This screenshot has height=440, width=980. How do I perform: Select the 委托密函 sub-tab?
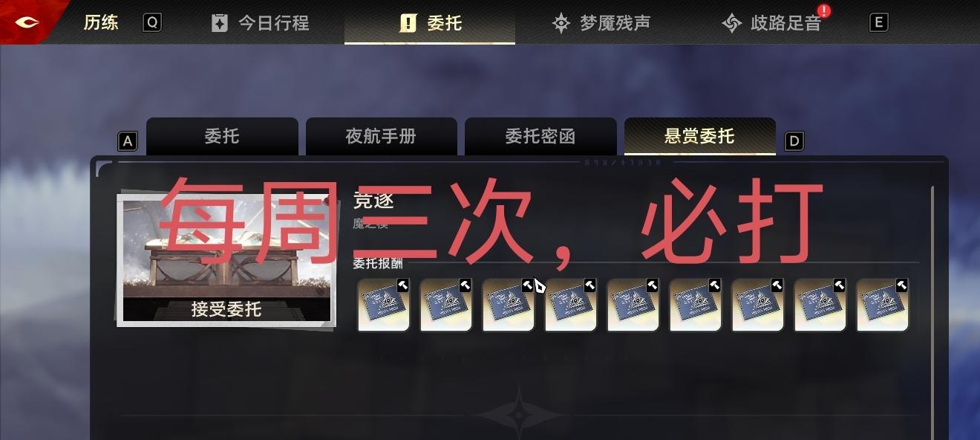540,137
